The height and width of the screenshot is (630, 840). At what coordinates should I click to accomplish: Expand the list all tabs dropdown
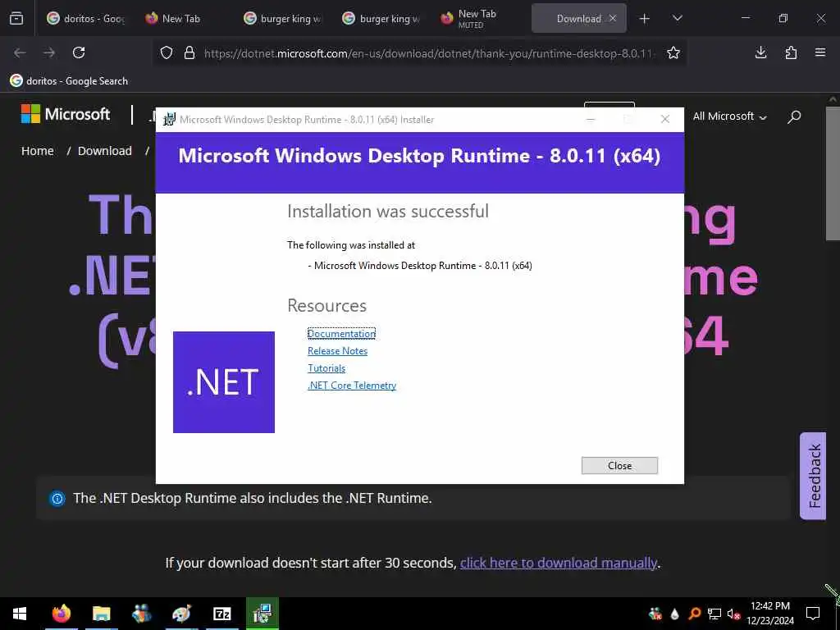coord(677,18)
